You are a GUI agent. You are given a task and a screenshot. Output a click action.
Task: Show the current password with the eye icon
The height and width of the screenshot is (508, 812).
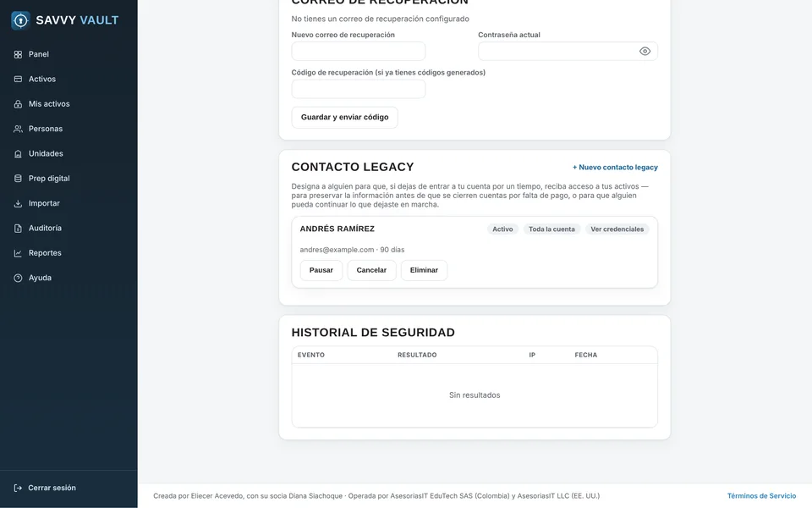pos(645,52)
